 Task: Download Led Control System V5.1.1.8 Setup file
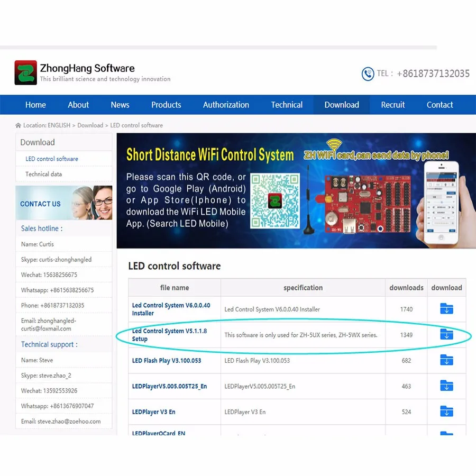tap(446, 335)
